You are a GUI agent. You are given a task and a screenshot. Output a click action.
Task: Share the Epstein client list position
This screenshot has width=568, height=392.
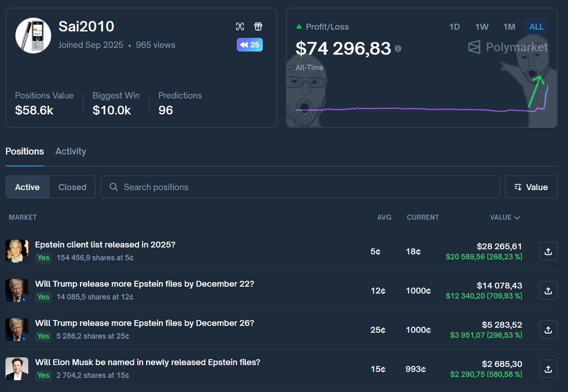pyautogui.click(x=548, y=251)
